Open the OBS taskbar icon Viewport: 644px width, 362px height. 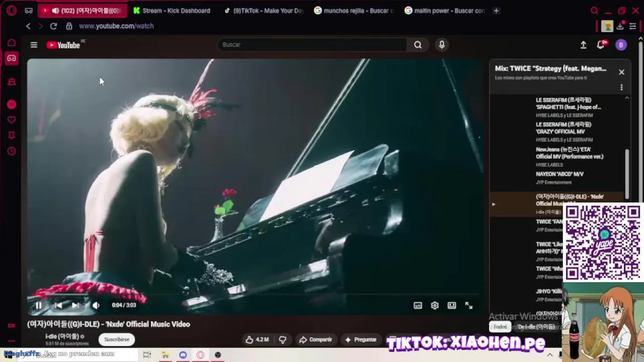coord(218,355)
